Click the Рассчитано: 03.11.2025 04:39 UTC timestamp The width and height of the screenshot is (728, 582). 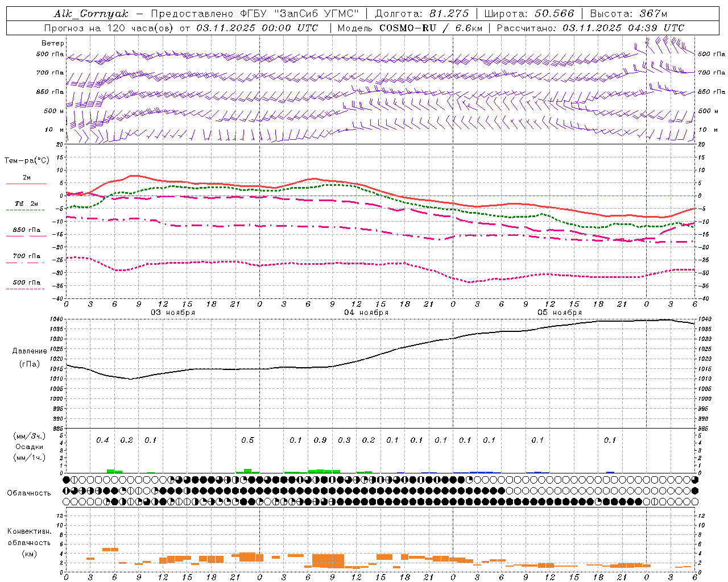(590, 28)
